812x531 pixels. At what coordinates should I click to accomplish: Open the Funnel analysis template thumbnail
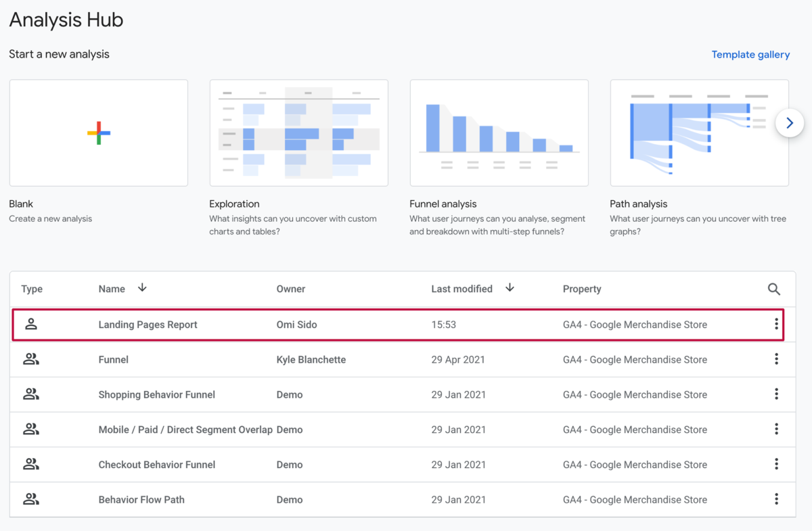tap(499, 133)
